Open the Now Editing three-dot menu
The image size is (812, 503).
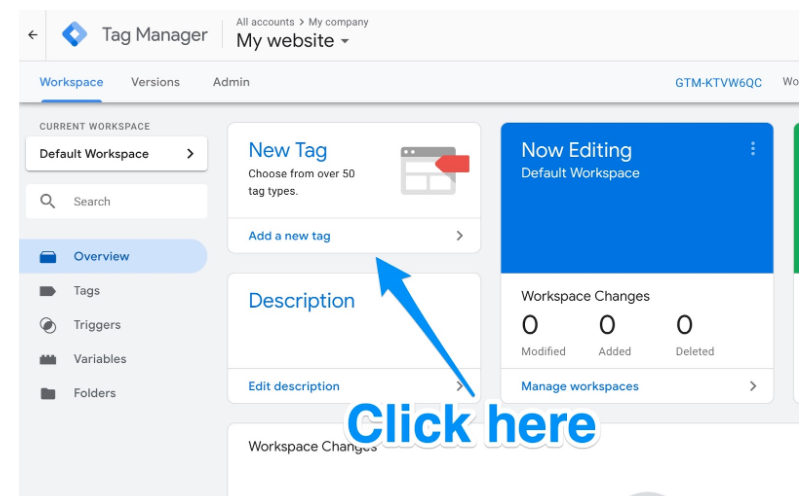pos(753,149)
